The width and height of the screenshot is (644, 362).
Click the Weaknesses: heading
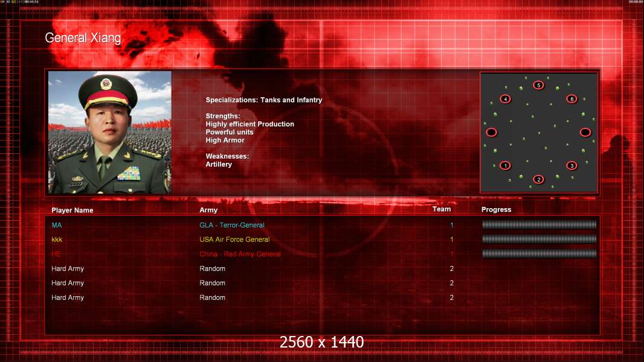click(227, 156)
